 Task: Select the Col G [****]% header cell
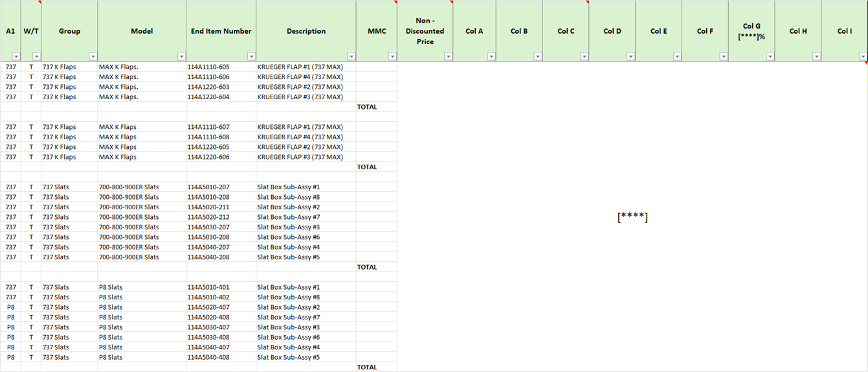coord(751,30)
